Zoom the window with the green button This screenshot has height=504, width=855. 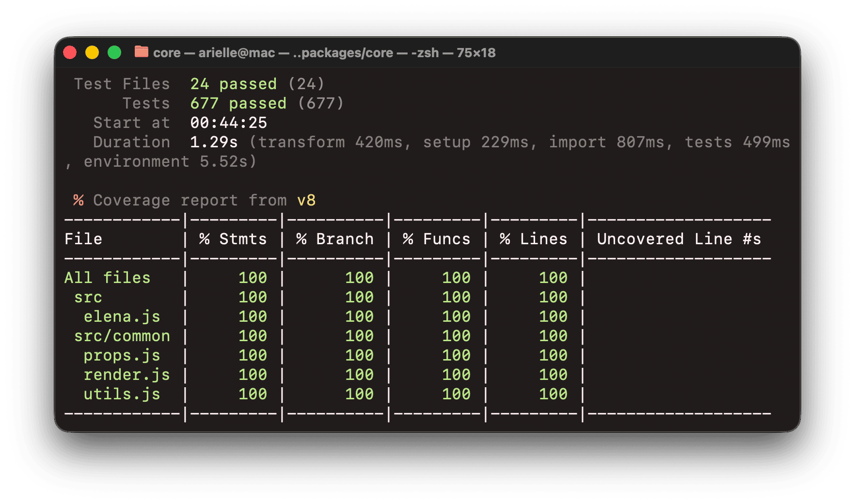[x=114, y=52]
